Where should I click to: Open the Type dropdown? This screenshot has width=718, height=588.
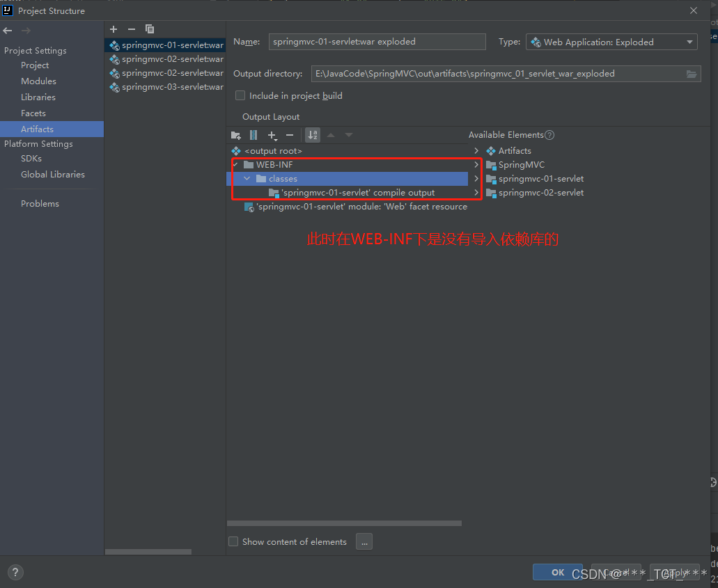pos(611,42)
